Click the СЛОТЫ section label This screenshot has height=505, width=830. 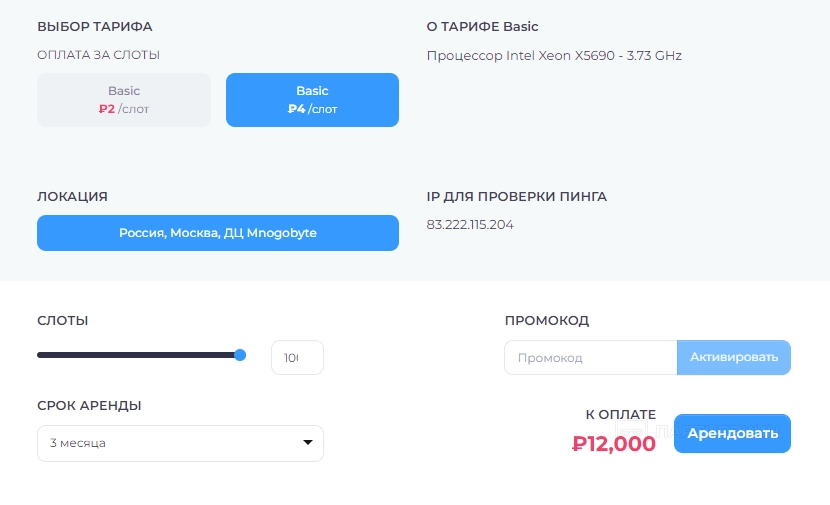(x=63, y=321)
